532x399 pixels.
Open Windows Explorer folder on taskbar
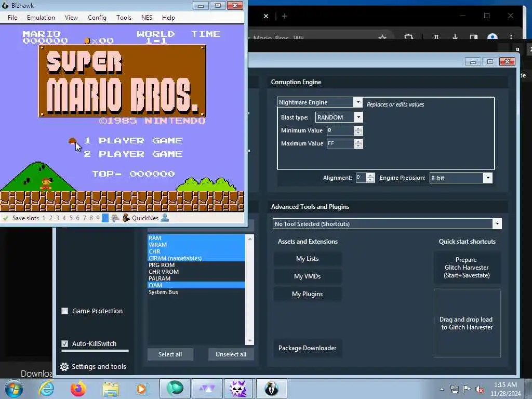coord(111,389)
